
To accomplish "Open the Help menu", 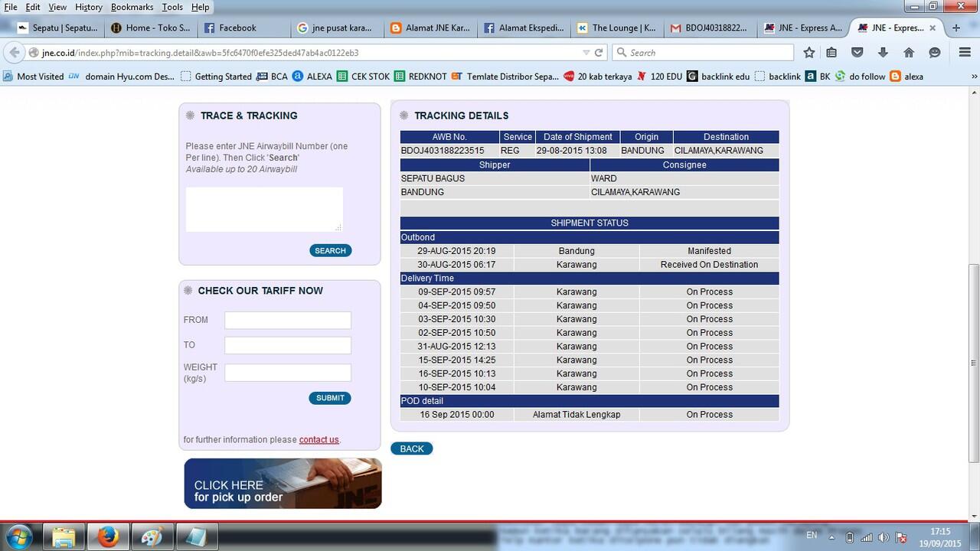I will click(x=200, y=7).
